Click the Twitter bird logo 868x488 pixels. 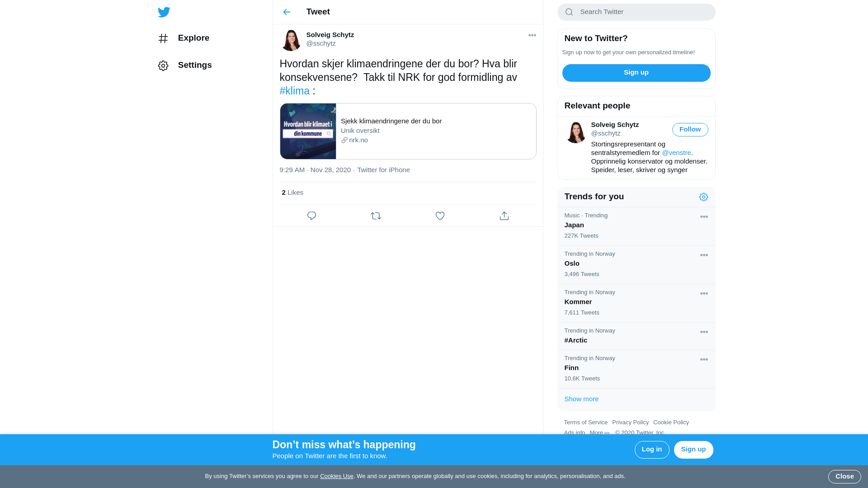[164, 12]
